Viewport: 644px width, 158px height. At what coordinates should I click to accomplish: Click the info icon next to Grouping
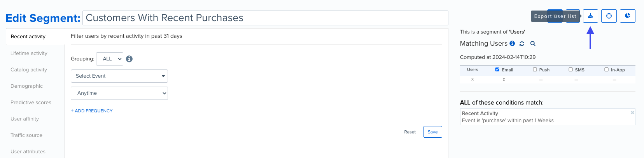(129, 59)
